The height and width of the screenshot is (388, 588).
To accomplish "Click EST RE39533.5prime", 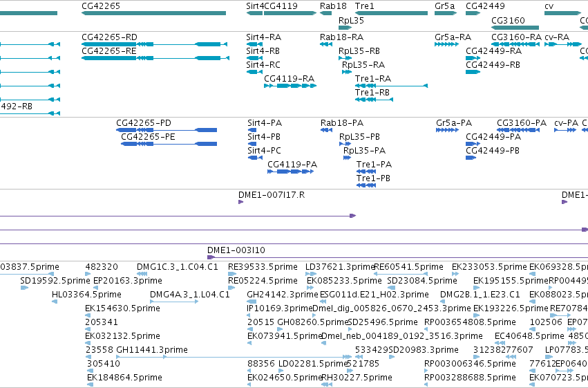I will (263, 267).
